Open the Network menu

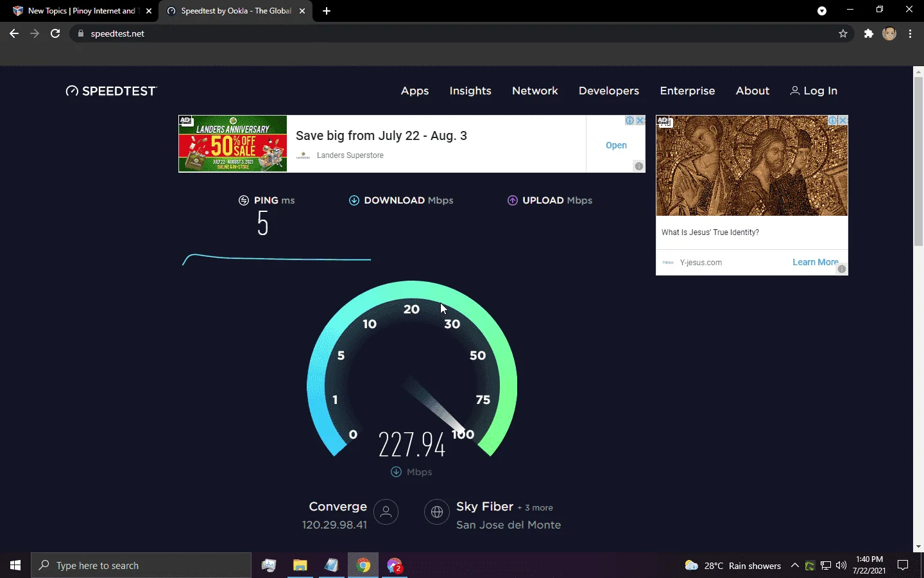(535, 91)
